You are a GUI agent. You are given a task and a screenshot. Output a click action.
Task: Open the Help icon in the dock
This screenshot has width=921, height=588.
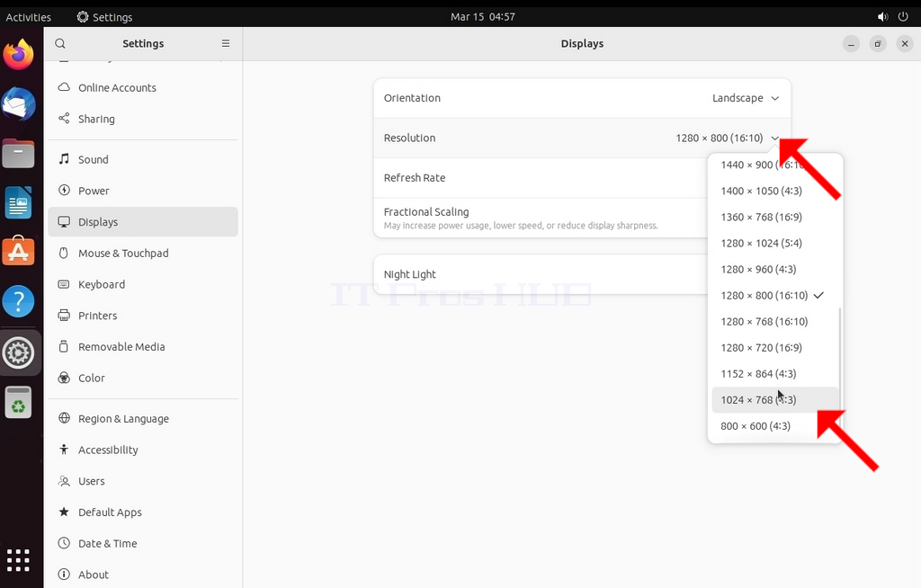(x=19, y=301)
